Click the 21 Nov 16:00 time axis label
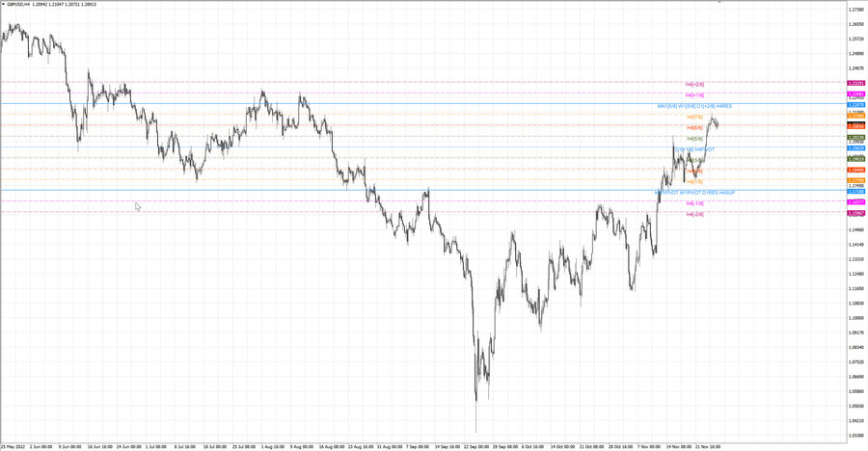 click(708, 446)
